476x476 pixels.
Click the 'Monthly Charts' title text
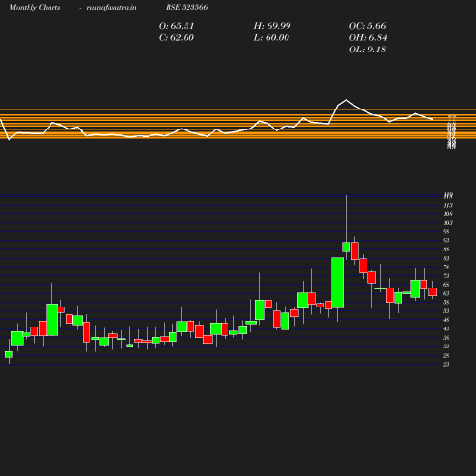35,8
